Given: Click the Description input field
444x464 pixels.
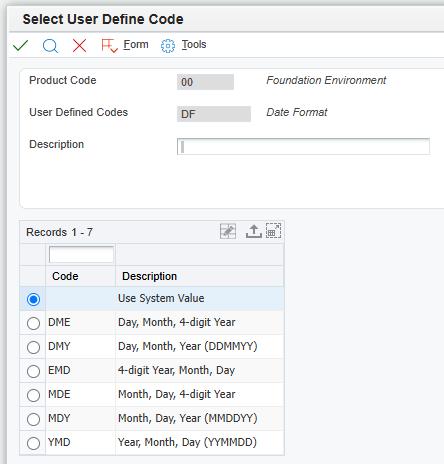Looking at the screenshot, I should coord(303,146).
